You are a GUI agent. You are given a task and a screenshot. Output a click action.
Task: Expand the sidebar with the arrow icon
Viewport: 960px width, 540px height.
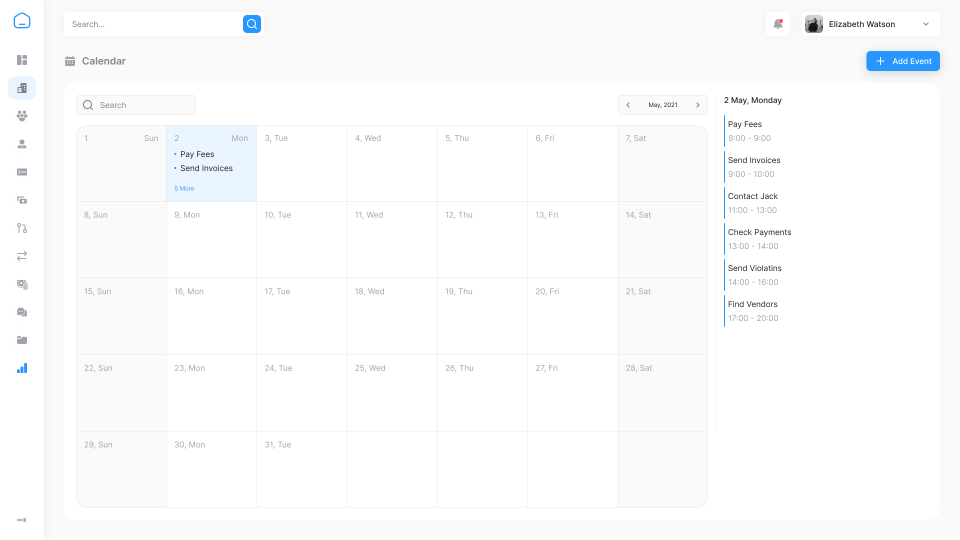[22, 520]
